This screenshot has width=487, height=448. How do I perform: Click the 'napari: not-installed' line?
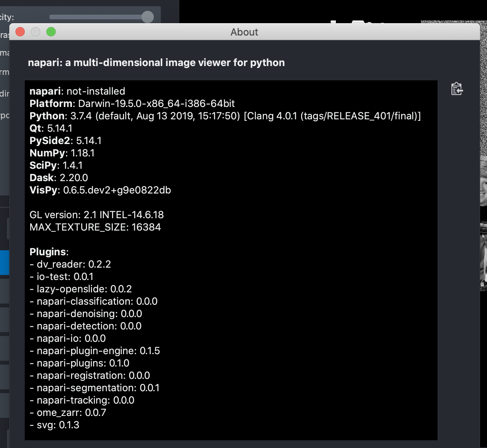(77, 91)
